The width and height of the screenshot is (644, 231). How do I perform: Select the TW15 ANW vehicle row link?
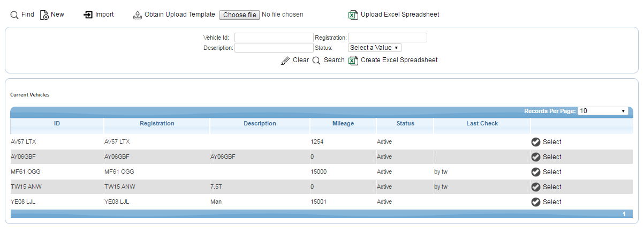(x=552, y=187)
